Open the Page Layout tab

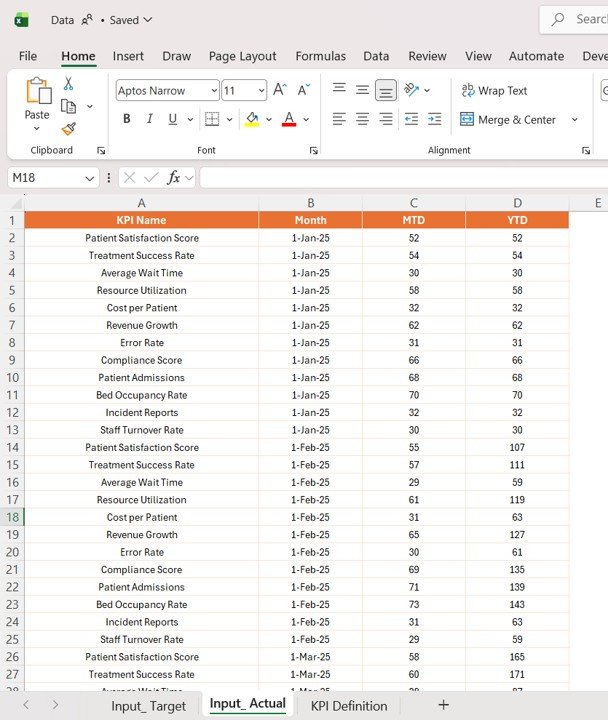[x=242, y=56]
